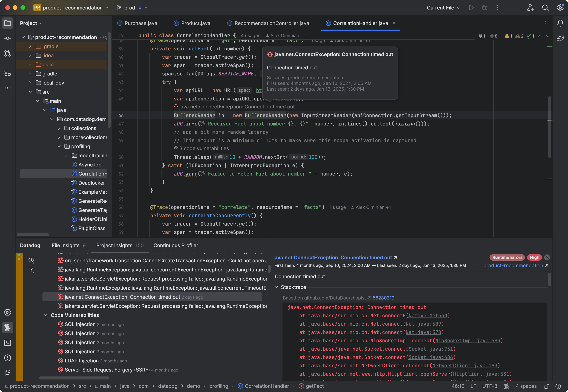This screenshot has width=568, height=392.
Task: Toggle the filter in the Datadog panel
Action: point(31,270)
